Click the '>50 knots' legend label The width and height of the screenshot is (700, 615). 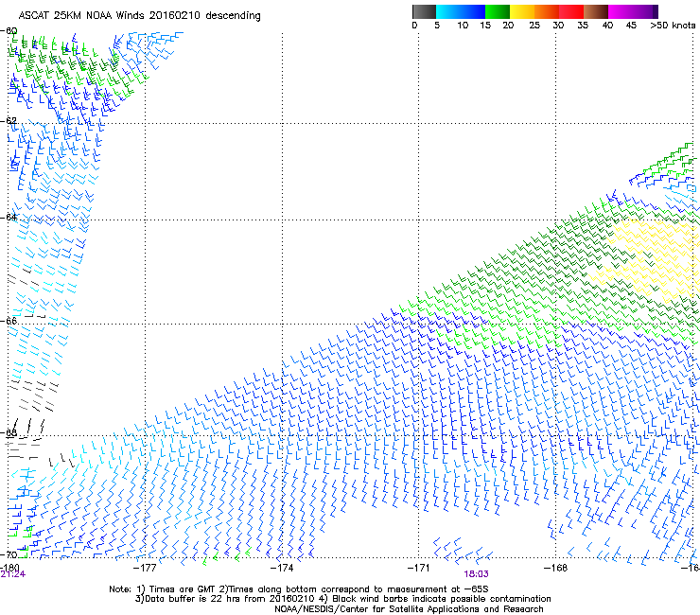673,26
